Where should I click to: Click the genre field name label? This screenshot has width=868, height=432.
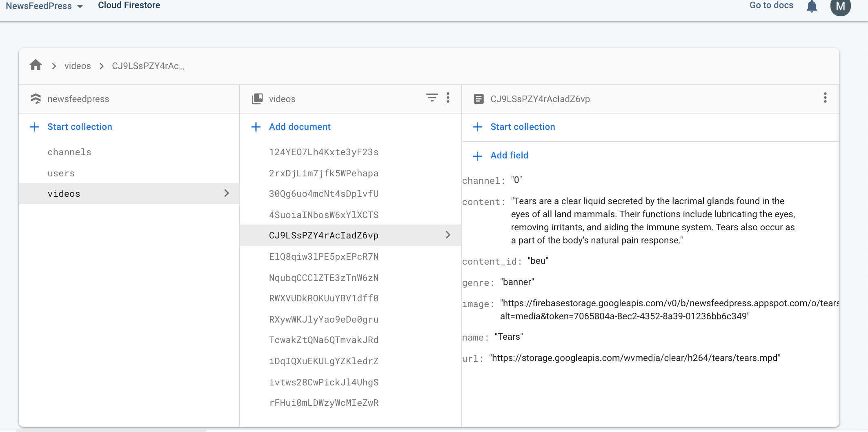click(x=478, y=283)
